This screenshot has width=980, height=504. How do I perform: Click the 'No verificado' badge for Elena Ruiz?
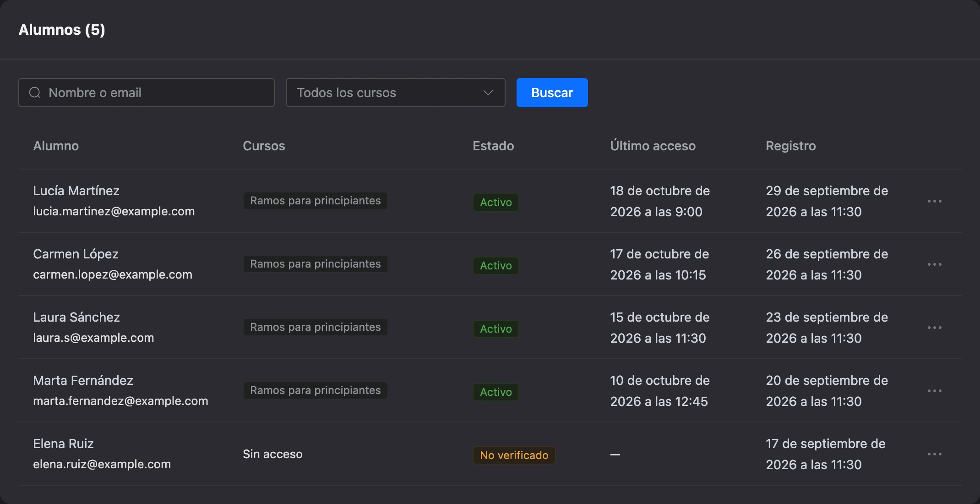click(514, 455)
